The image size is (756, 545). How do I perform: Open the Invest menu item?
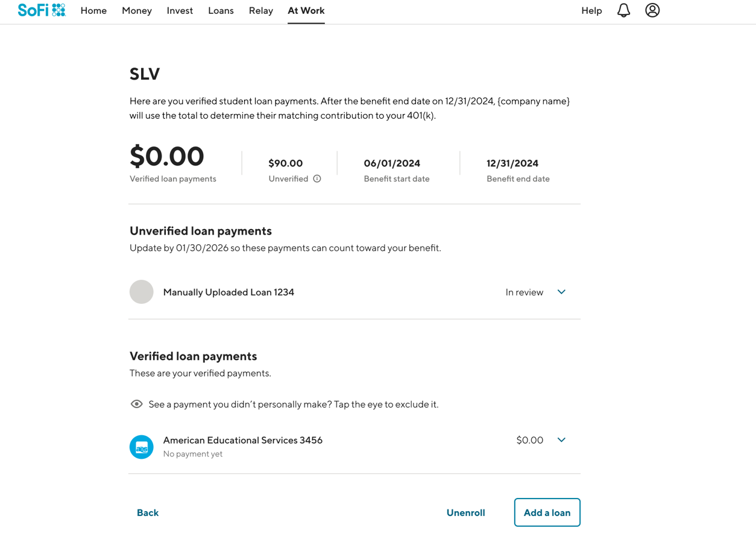[x=180, y=11]
